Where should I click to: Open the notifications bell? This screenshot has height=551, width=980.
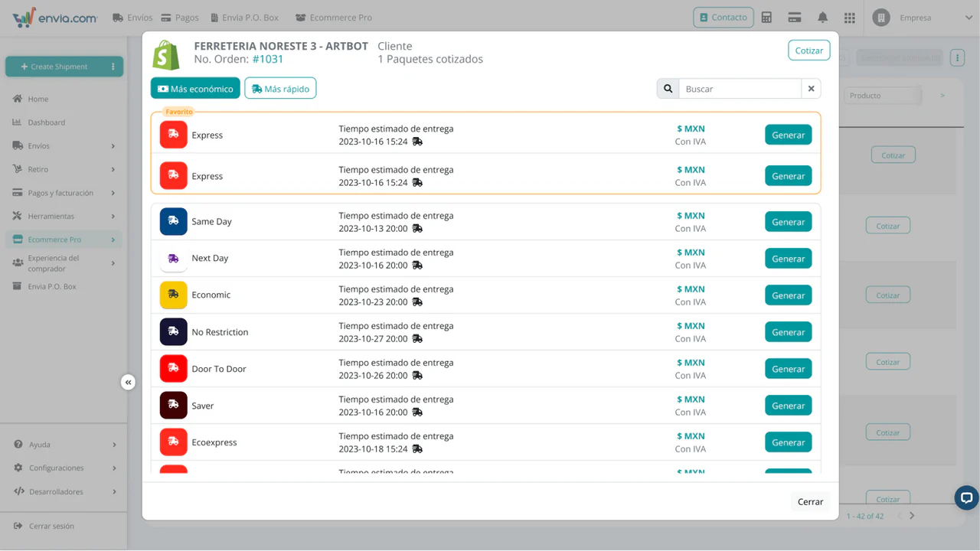(822, 18)
